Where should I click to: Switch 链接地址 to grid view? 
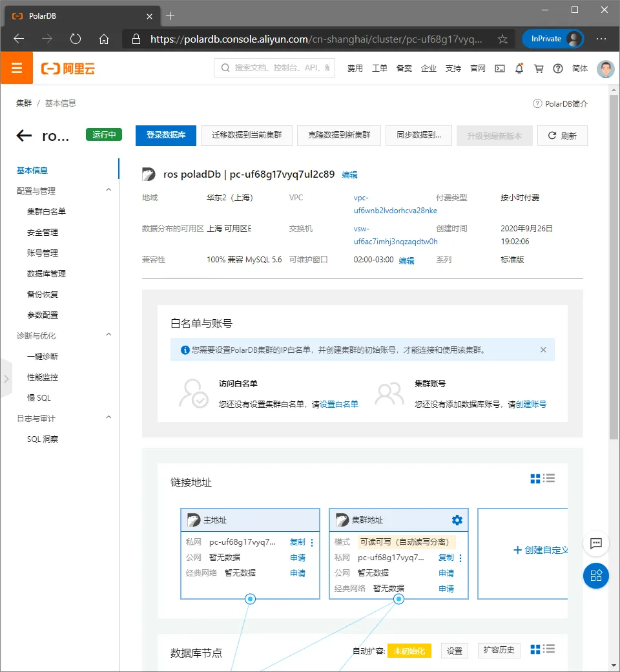tap(535, 479)
